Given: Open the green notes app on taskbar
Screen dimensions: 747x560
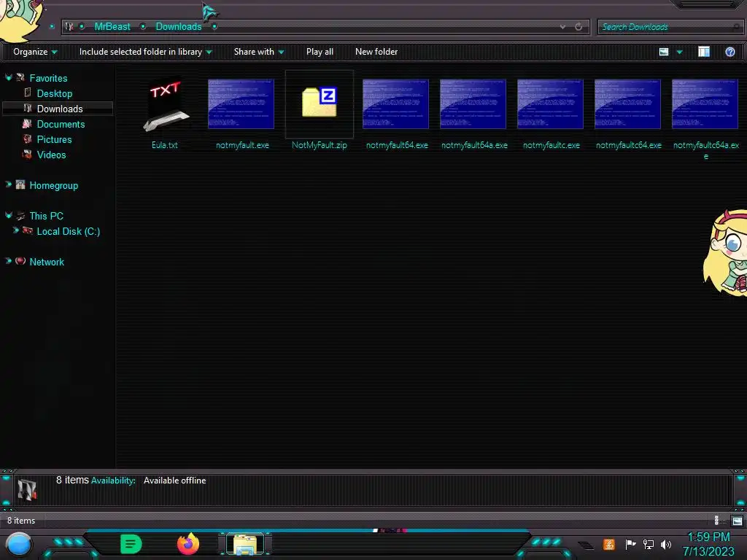Looking at the screenshot, I should click(x=131, y=544).
